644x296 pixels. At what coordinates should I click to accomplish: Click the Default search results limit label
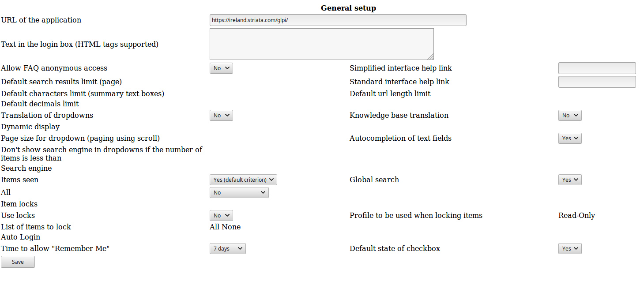[61, 82]
